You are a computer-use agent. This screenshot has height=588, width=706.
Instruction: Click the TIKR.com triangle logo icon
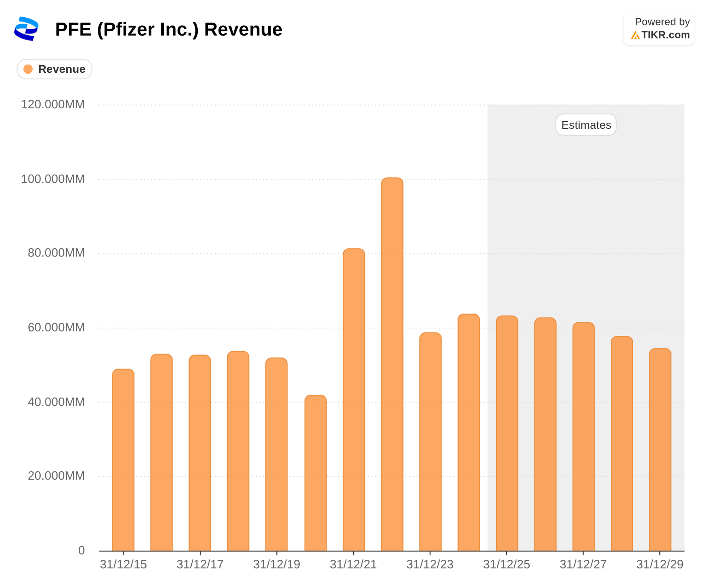coord(635,35)
